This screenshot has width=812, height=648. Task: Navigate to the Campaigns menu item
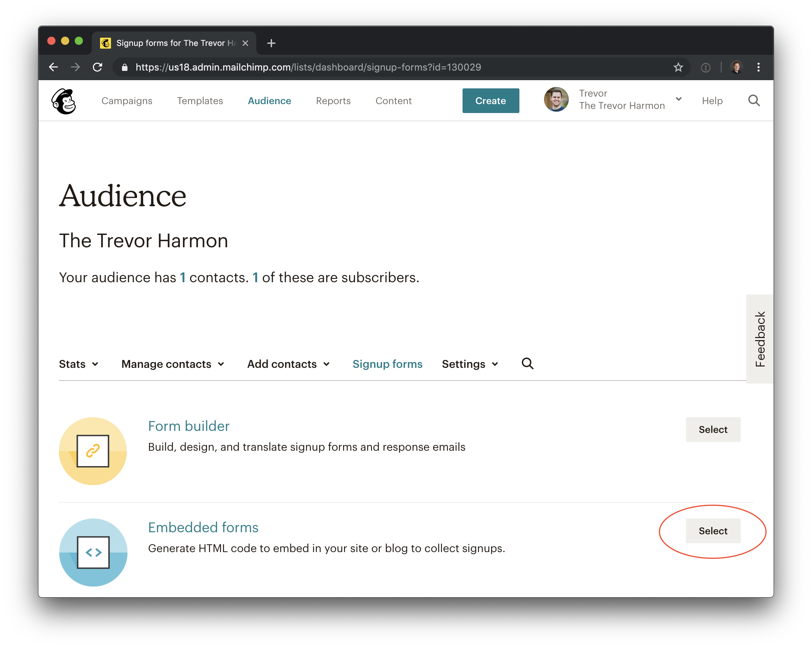pos(127,101)
